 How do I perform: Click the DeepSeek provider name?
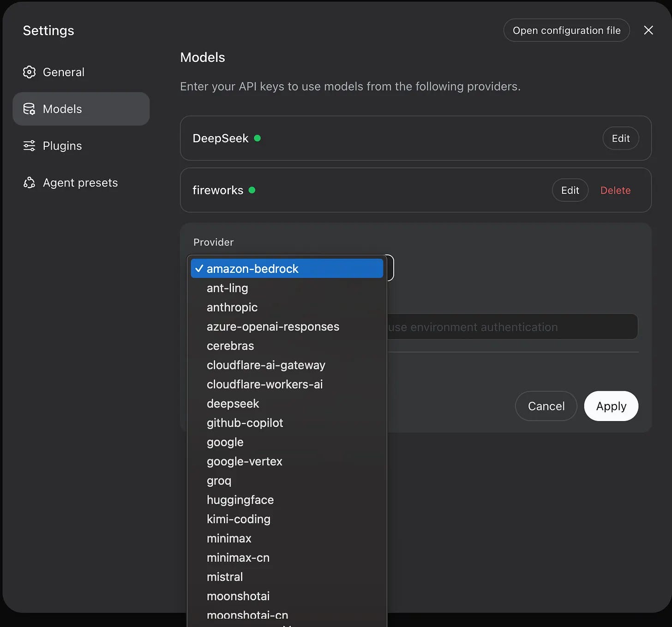pos(220,138)
